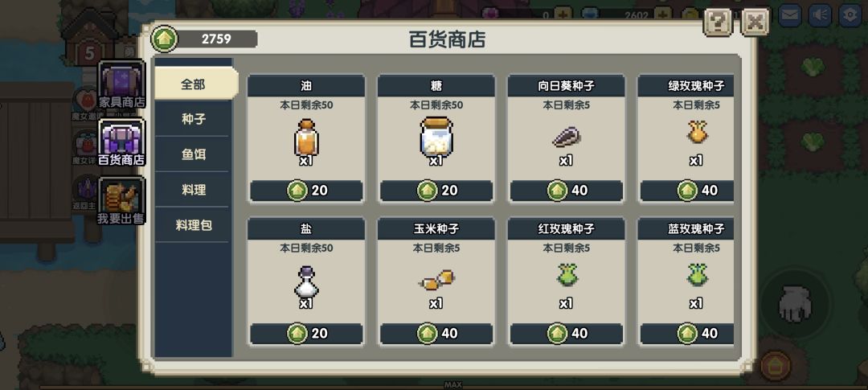This screenshot has width=868, height=390.
Task: Select the 百货商店 shop icon in sidebar
Action: (x=122, y=143)
